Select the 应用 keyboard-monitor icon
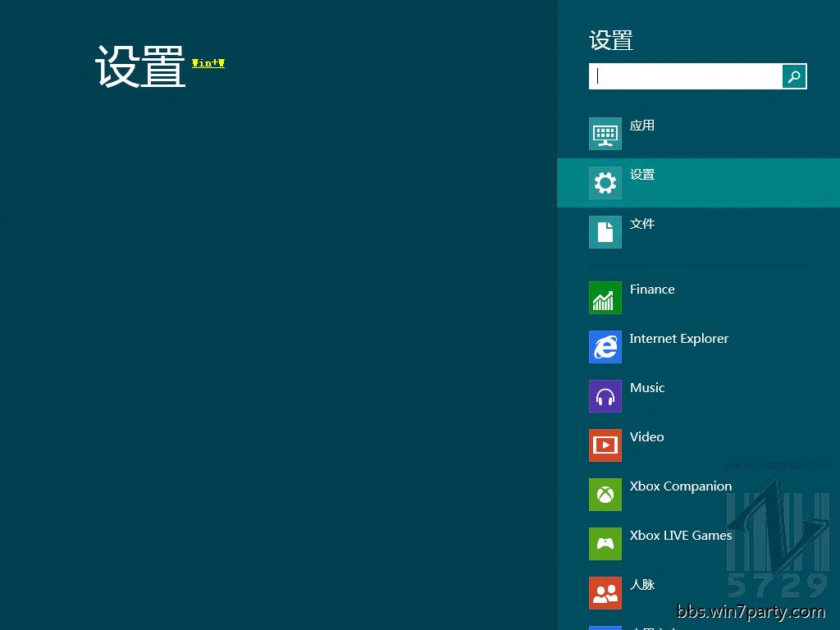 pyautogui.click(x=605, y=134)
